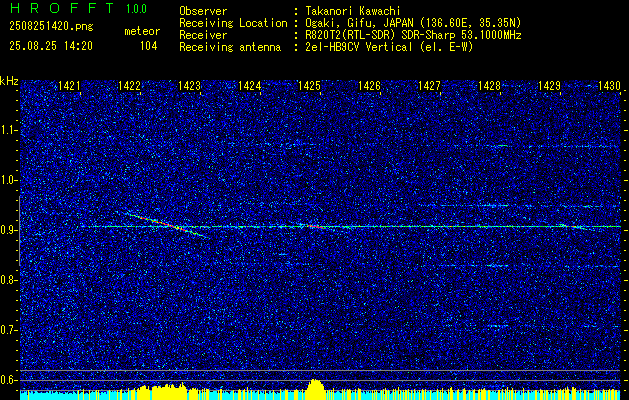Click the 1425 time marker

309,85
